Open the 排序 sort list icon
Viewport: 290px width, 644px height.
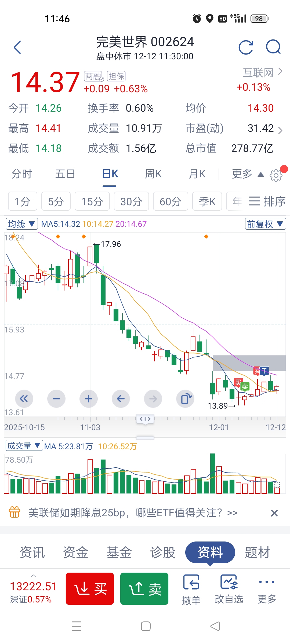267,201
